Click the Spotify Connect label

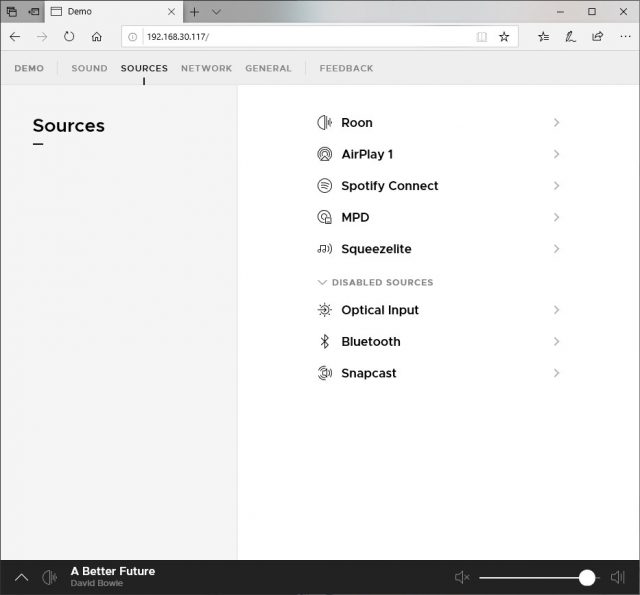(390, 186)
